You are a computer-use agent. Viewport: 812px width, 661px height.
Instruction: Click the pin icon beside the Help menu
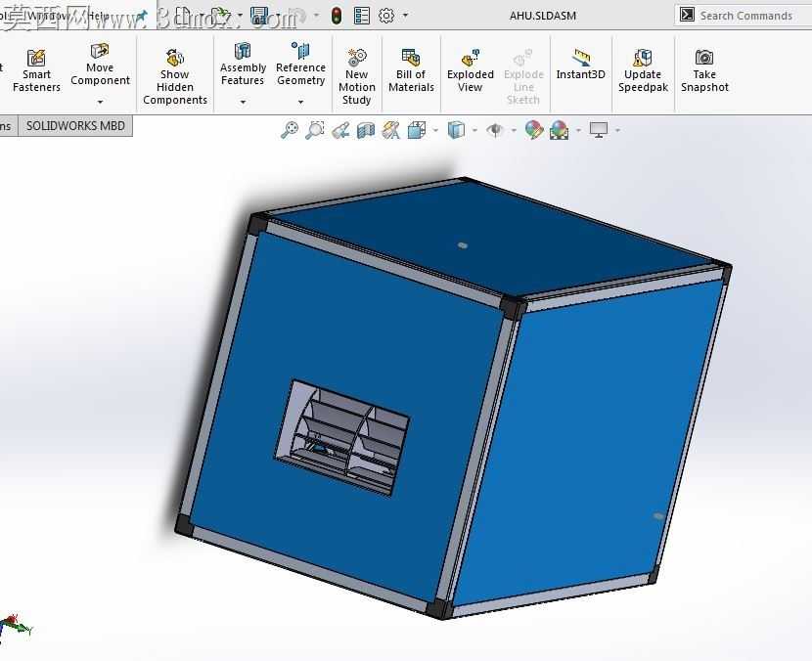click(x=142, y=17)
